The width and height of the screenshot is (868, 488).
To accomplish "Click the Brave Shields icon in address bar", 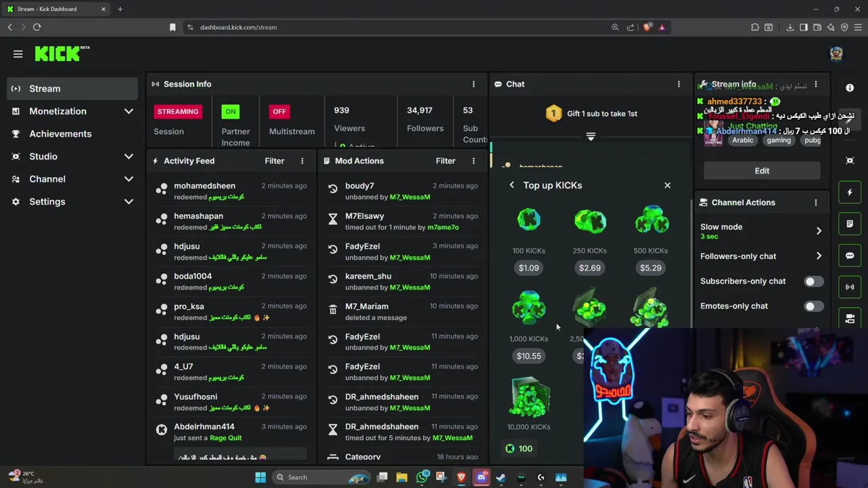I will tap(647, 27).
